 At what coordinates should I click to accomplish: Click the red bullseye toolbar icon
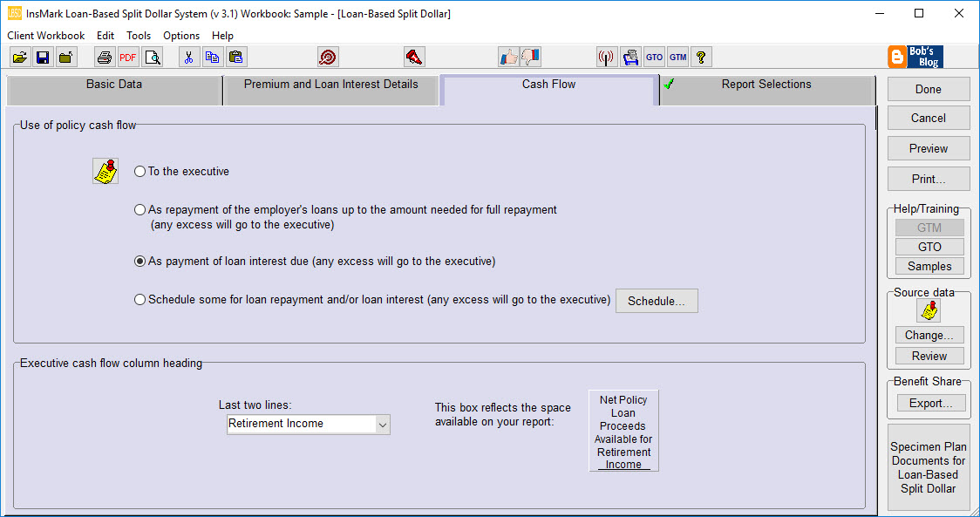(328, 57)
